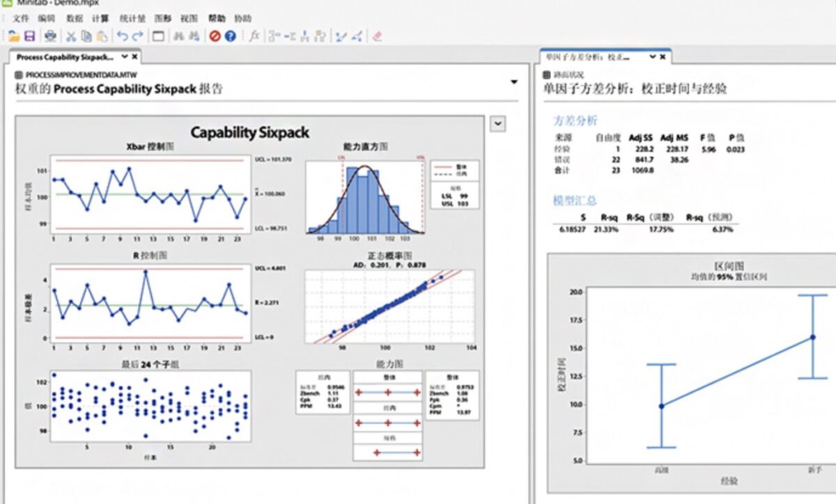
Task: Open the 帮助 menu
Action: click(x=216, y=18)
